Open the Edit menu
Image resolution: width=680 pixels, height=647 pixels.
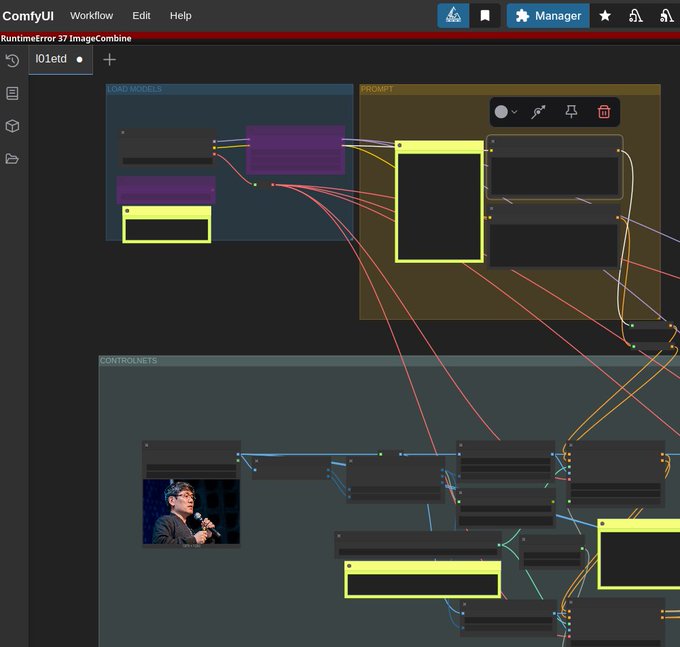(141, 16)
